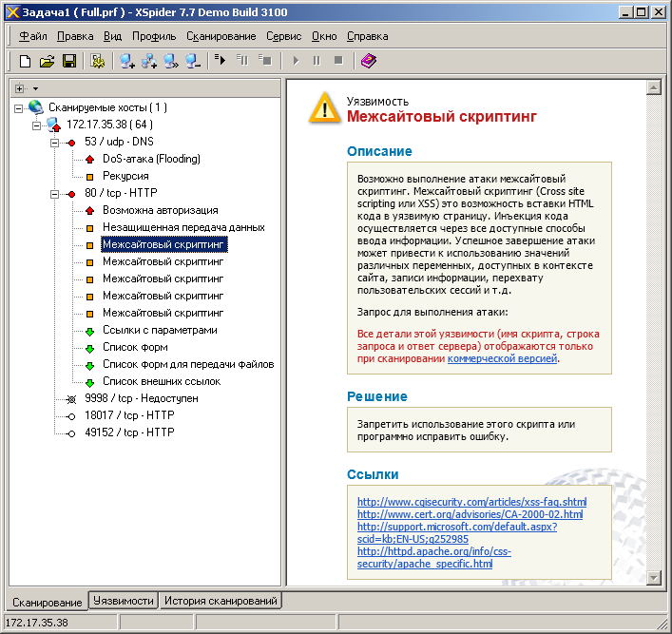
Task: Click the tree expand-all plus button
Action: (x=19, y=88)
